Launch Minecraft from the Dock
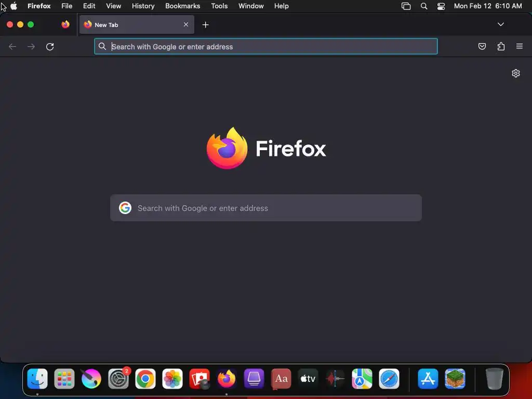Screen dimensions: 532x399 click(455, 379)
